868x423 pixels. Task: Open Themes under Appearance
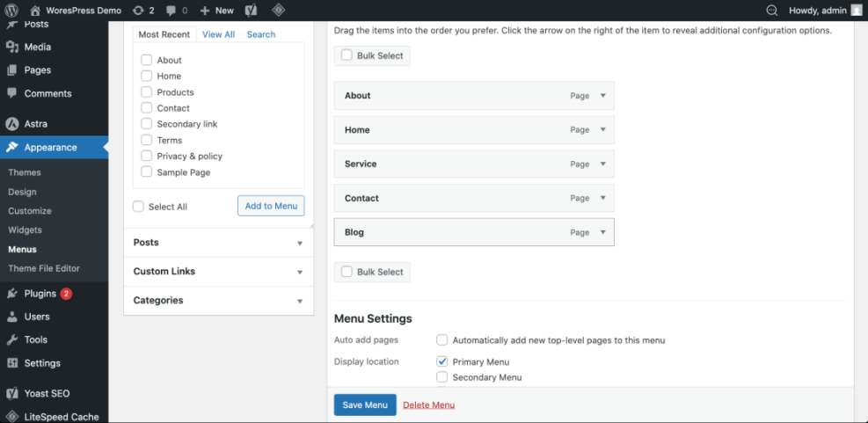coord(25,172)
